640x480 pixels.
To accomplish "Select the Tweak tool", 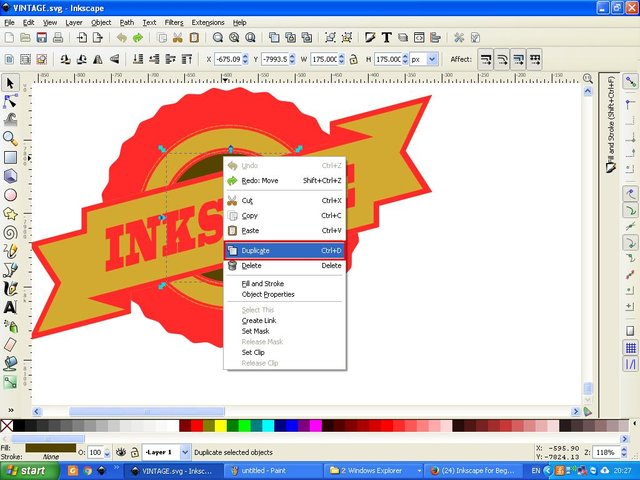I will pos(10,120).
